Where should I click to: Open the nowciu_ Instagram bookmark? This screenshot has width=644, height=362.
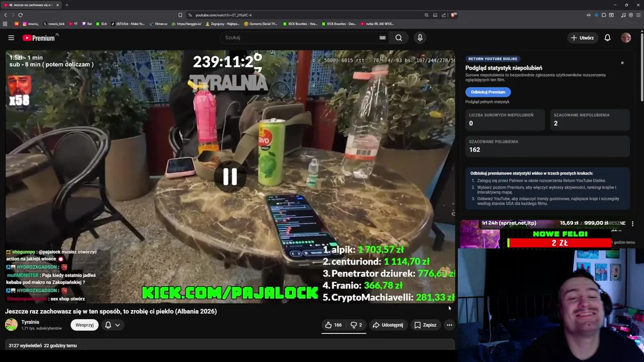31,24
